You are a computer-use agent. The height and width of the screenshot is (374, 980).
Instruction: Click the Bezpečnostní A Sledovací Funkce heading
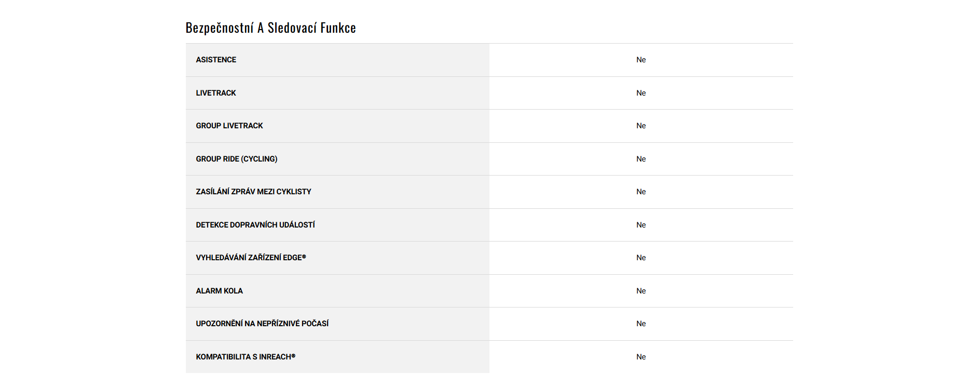pos(270,28)
